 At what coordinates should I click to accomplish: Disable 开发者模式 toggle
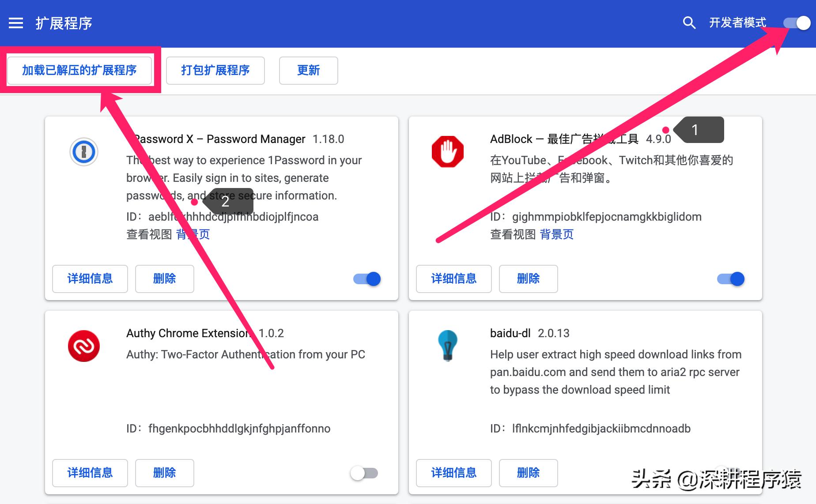(797, 23)
